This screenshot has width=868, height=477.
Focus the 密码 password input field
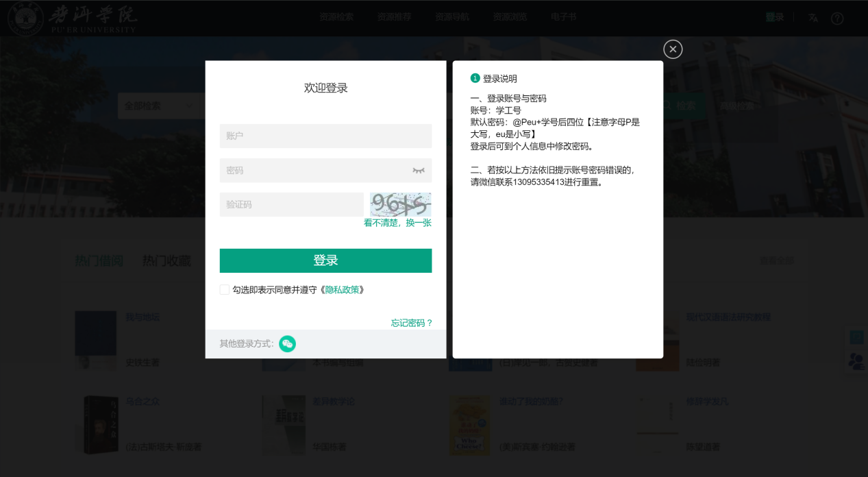click(x=325, y=171)
